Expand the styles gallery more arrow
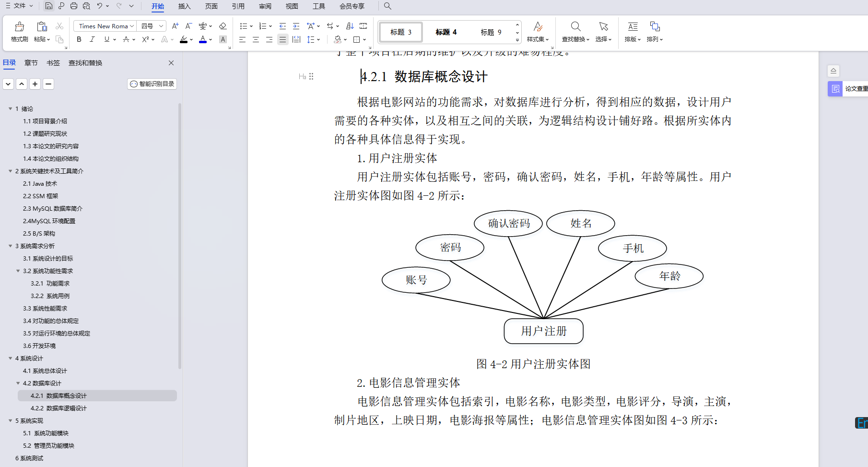Viewport: 868px width, 467px height. point(517,40)
